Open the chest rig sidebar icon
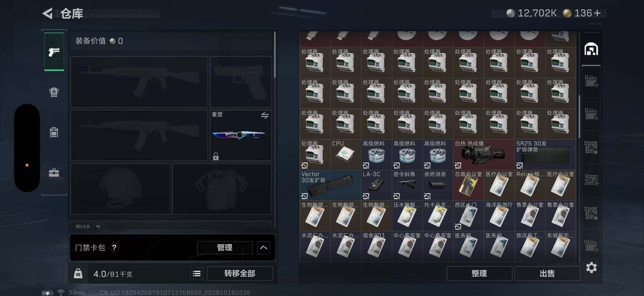The image size is (644, 296). [54, 132]
